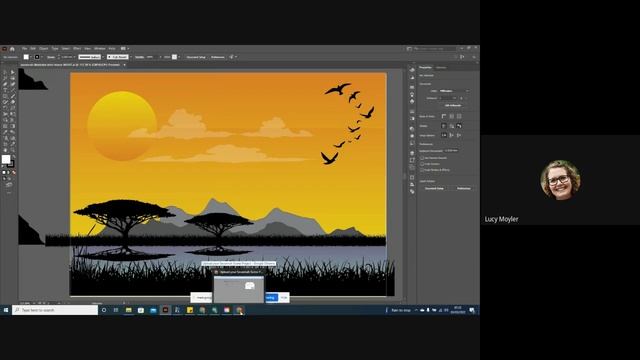The width and height of the screenshot is (640, 360).
Task: Expand the control bar Stroke color dropdown
Action: [42, 57]
